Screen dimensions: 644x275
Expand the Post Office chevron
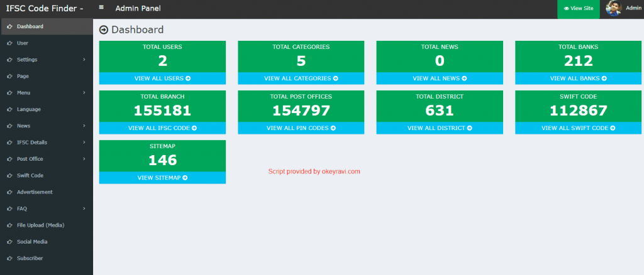pyautogui.click(x=84, y=159)
